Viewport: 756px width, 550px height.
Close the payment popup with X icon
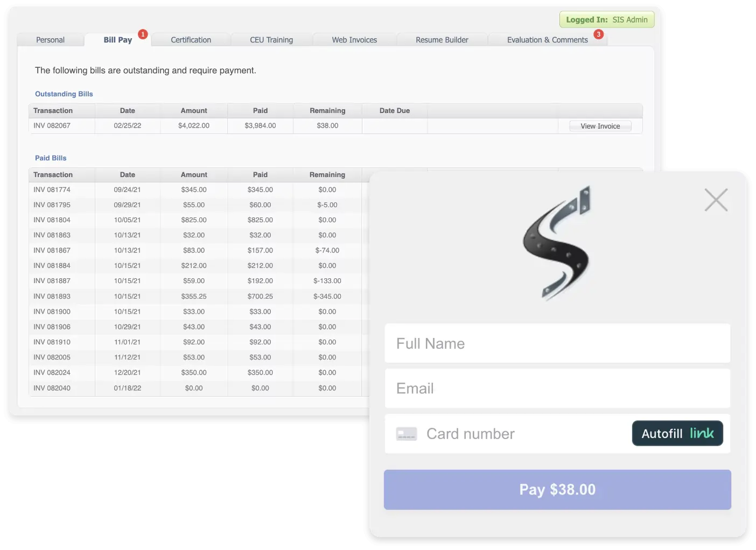(x=716, y=200)
